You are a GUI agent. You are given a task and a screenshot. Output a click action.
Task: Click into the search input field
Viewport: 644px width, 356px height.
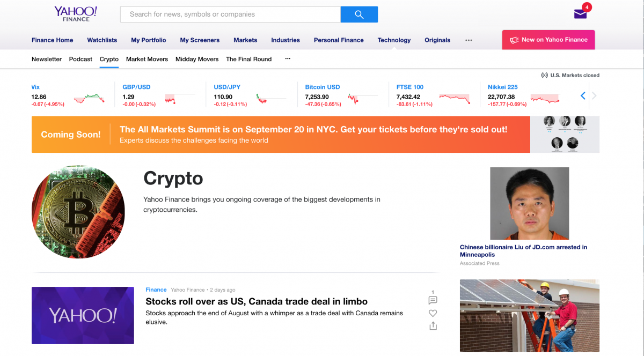[x=230, y=14]
